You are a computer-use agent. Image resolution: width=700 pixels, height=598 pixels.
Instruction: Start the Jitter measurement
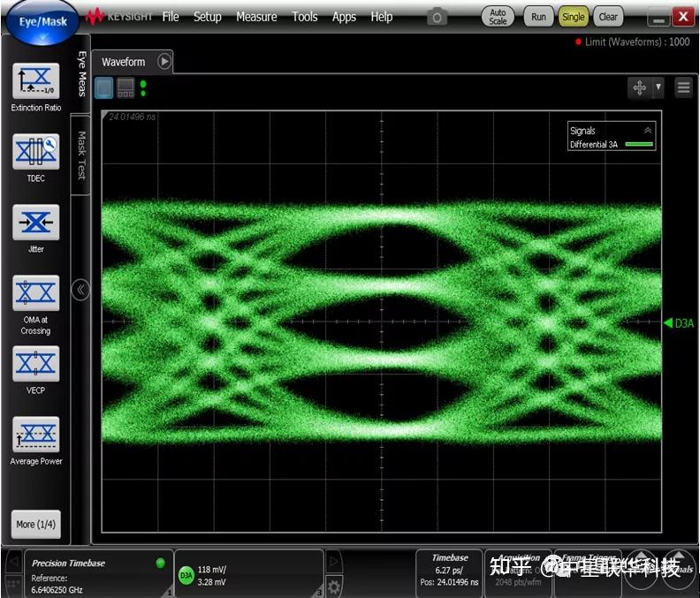click(x=36, y=223)
